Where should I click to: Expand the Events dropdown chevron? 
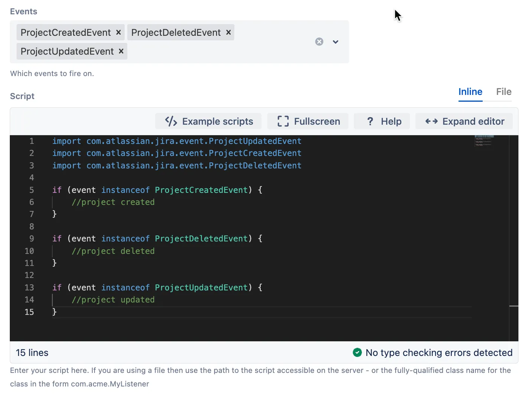[335, 42]
